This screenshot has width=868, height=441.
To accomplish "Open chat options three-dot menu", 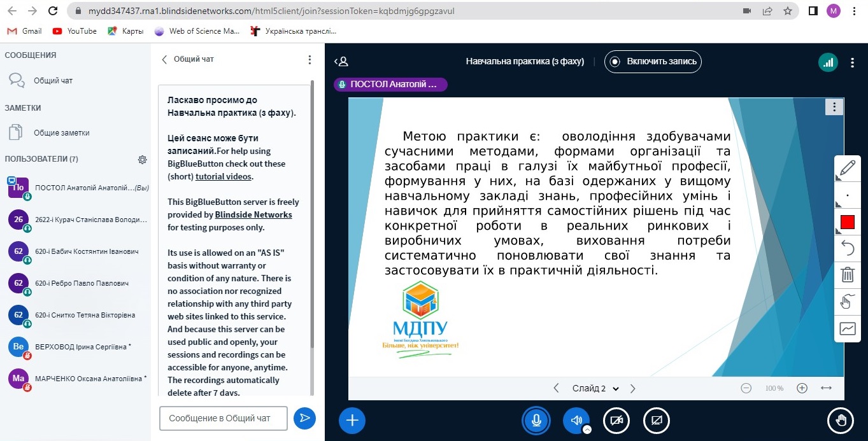I will coord(309,59).
